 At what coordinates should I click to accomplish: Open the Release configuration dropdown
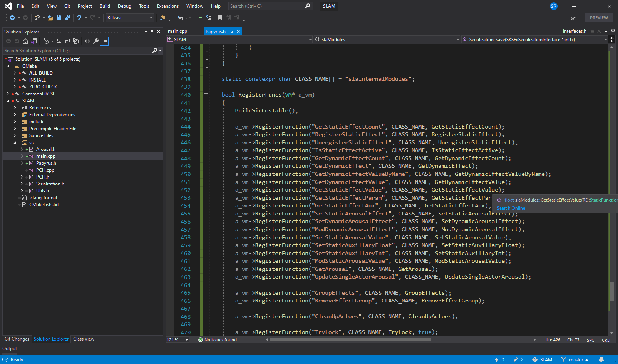(x=130, y=18)
